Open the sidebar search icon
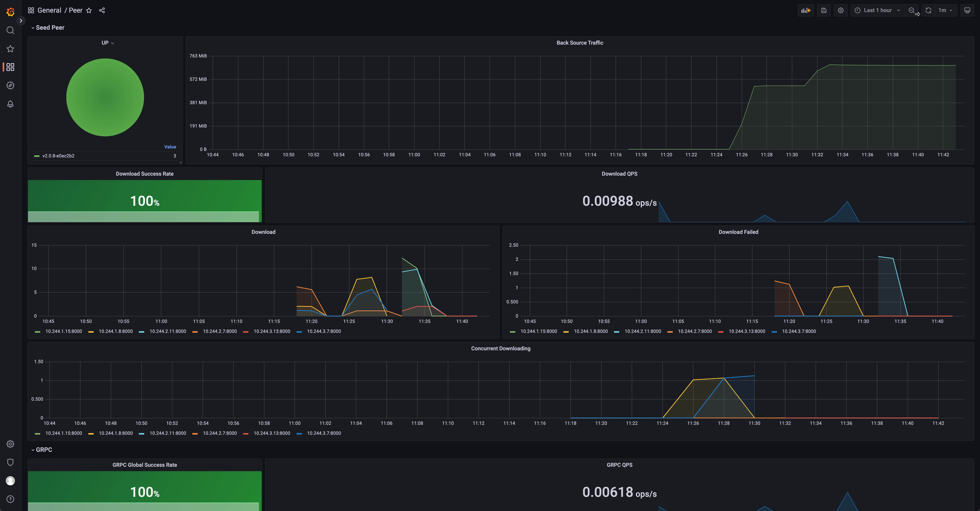 (10, 30)
